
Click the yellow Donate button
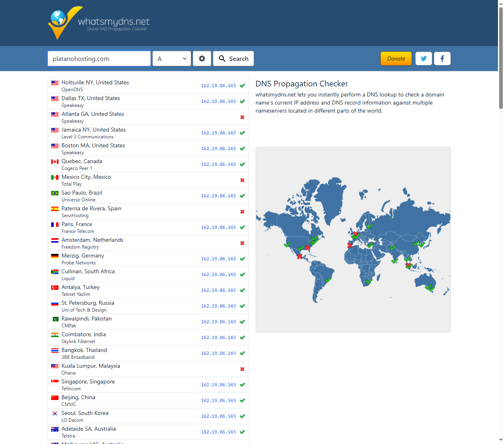[396, 59]
